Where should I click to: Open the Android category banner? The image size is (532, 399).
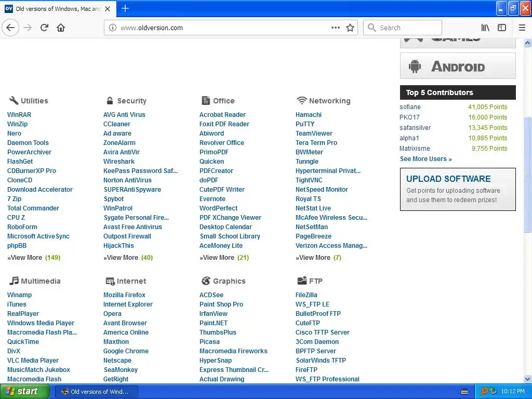click(x=458, y=66)
